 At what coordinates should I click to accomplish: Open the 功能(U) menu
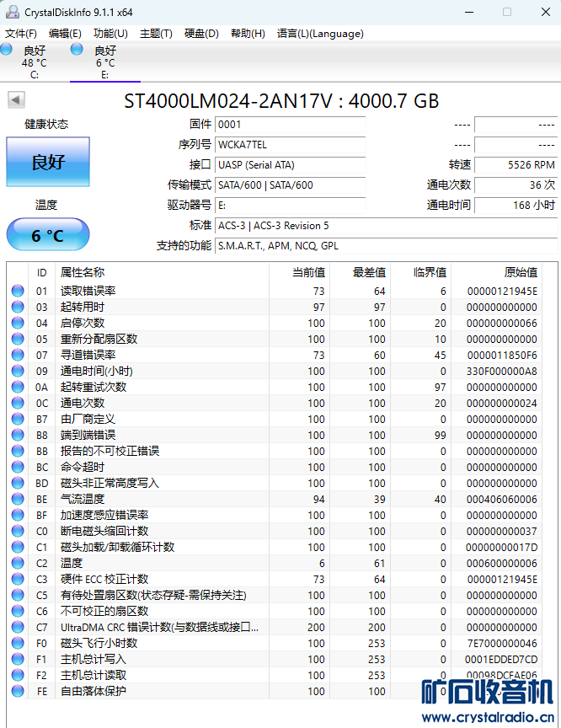point(110,34)
